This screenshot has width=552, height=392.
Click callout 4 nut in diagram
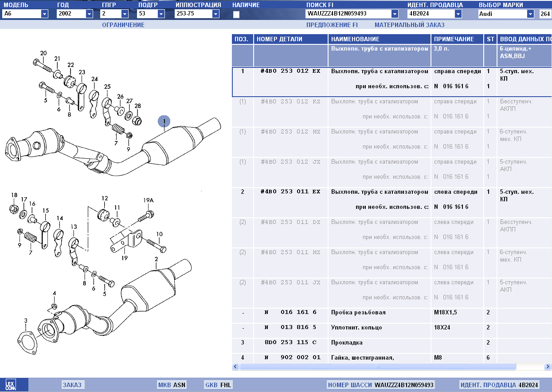[55, 294]
